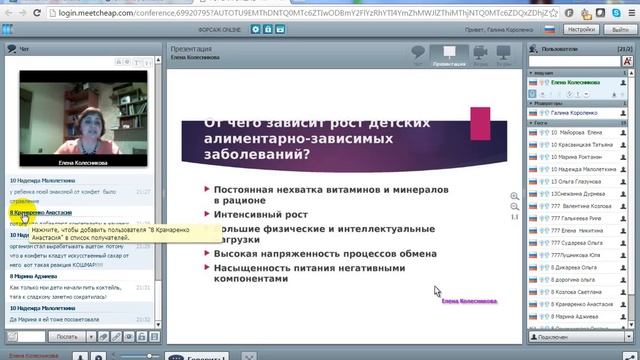Click the icon right of the lock
This screenshot has width=640, height=360.
click(280, 29)
